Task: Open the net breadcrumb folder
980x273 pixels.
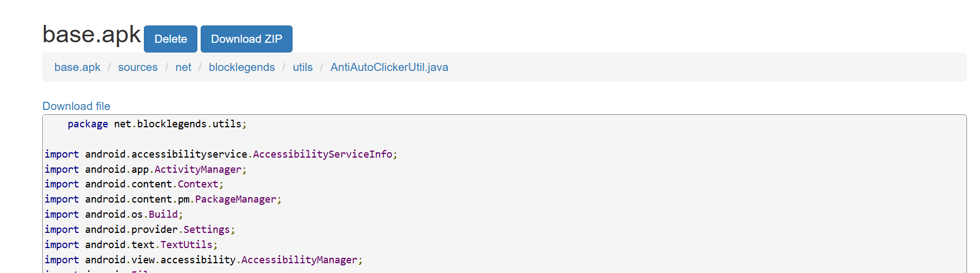Action: coord(183,67)
